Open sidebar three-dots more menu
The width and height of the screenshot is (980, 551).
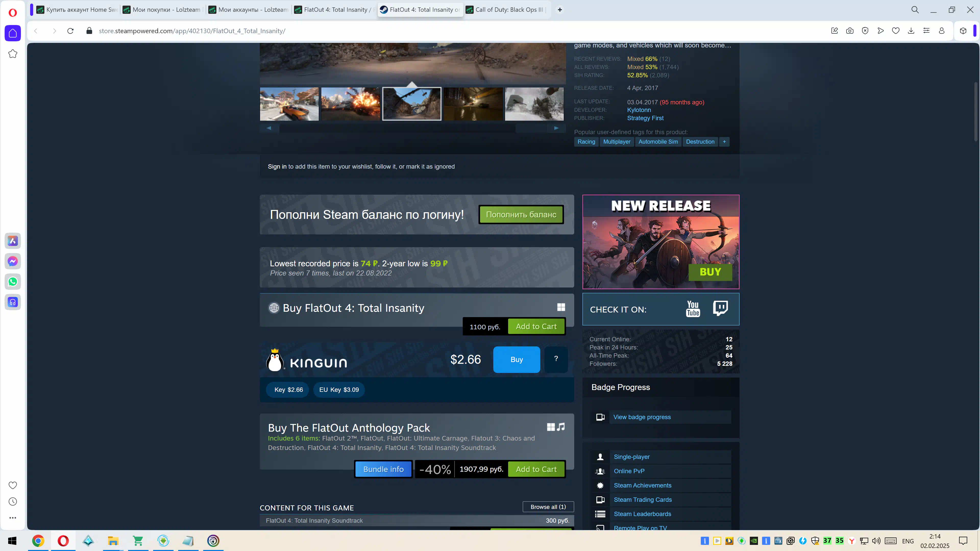[x=13, y=518]
